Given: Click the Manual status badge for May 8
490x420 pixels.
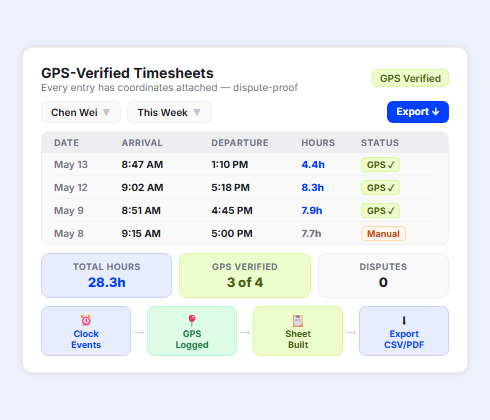Looking at the screenshot, I should click(383, 234).
